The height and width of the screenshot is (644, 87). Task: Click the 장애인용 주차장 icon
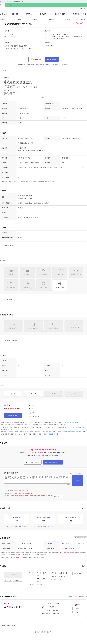13,326
